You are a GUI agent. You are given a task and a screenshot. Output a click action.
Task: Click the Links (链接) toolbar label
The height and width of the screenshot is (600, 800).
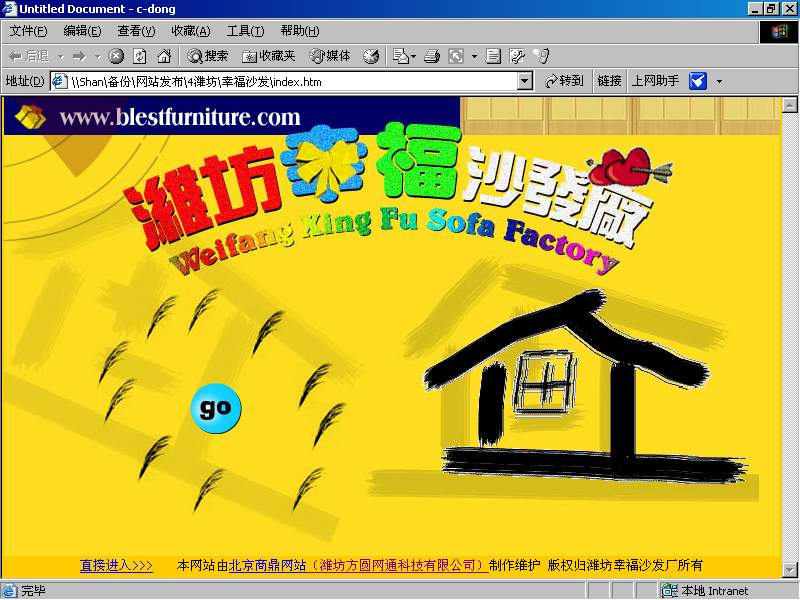609,81
